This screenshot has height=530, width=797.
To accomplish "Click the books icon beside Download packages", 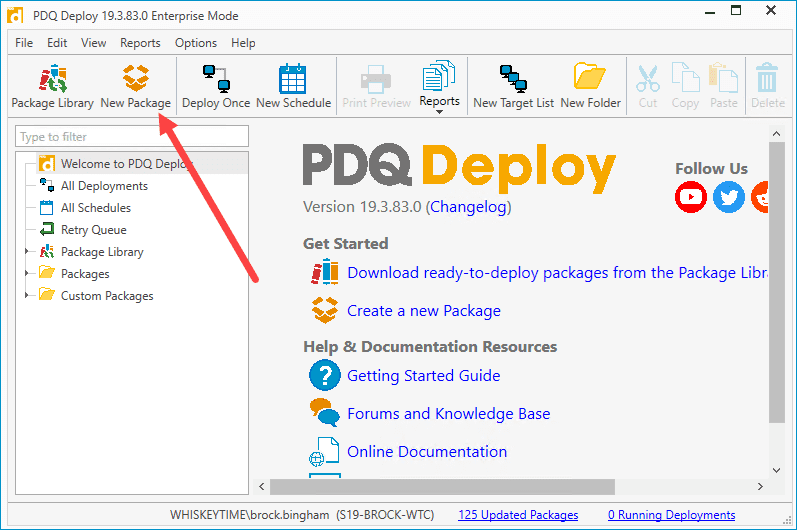I will point(325,272).
